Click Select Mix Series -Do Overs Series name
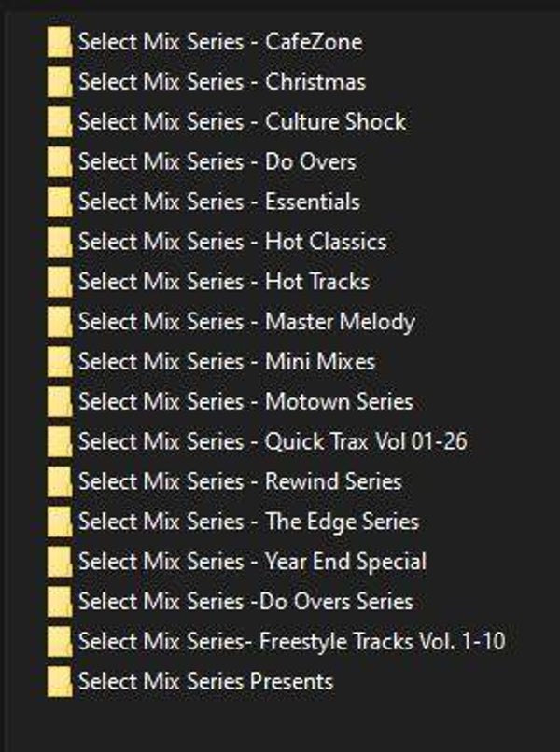The width and height of the screenshot is (560, 752). [245, 602]
